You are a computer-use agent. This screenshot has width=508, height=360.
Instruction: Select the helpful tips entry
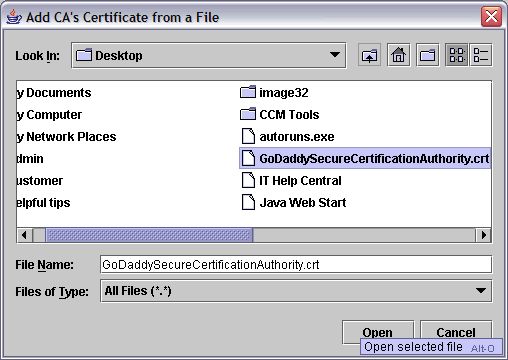click(43, 202)
